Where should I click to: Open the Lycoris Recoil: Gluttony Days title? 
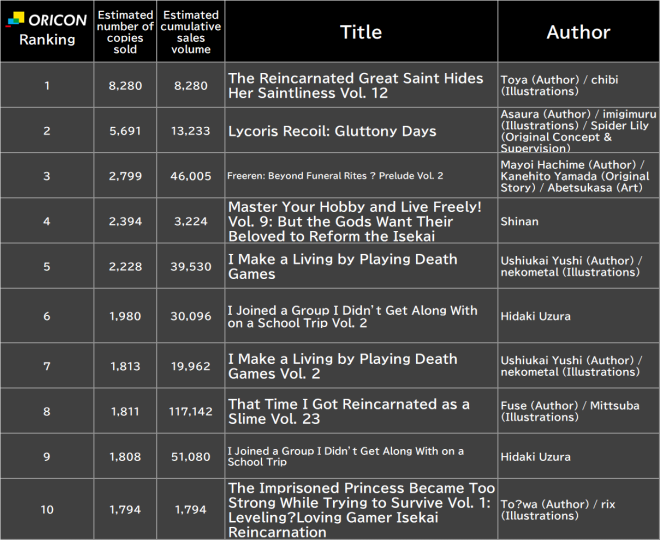click(332, 131)
